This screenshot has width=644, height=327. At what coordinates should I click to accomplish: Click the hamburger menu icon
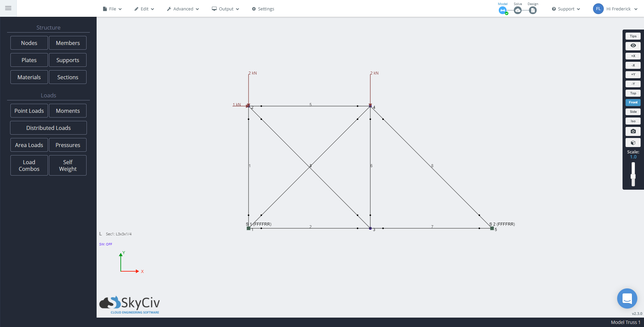[x=8, y=8]
